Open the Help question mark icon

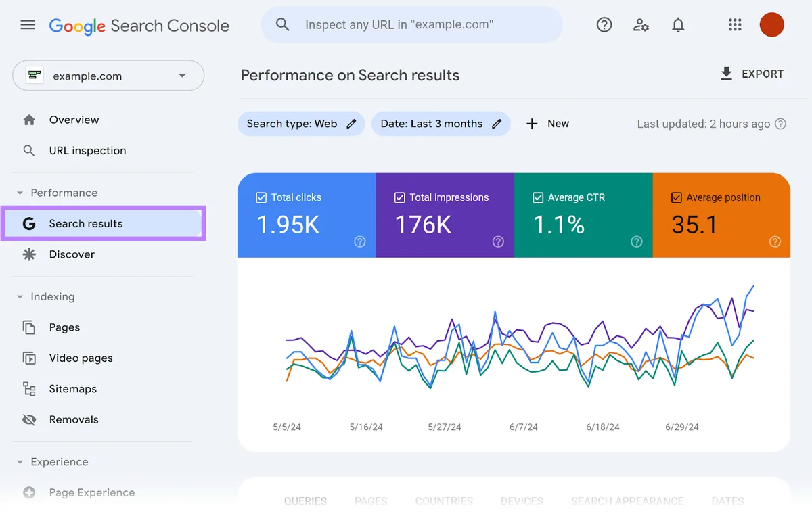coord(604,25)
